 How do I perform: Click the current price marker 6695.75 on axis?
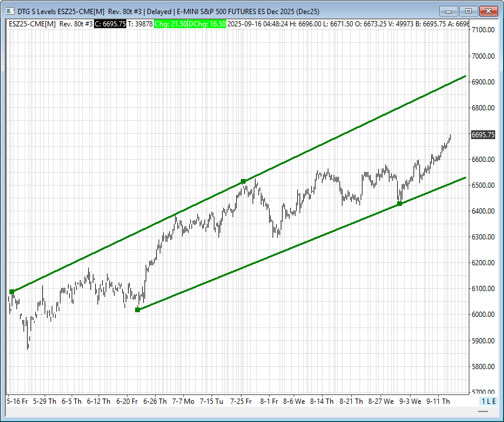coord(483,134)
